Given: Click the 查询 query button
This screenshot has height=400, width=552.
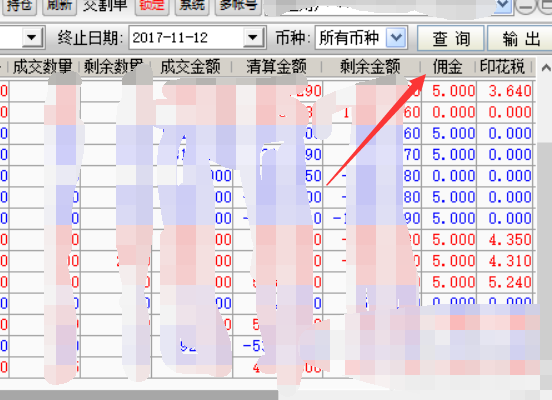Looking at the screenshot, I should pos(451,38).
